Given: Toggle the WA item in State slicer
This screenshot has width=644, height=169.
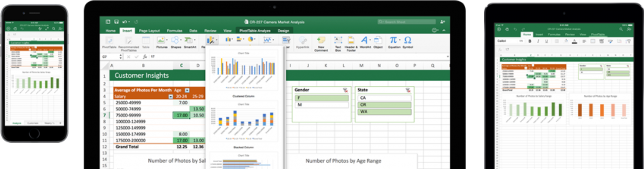Looking at the screenshot, I should point(384,112).
